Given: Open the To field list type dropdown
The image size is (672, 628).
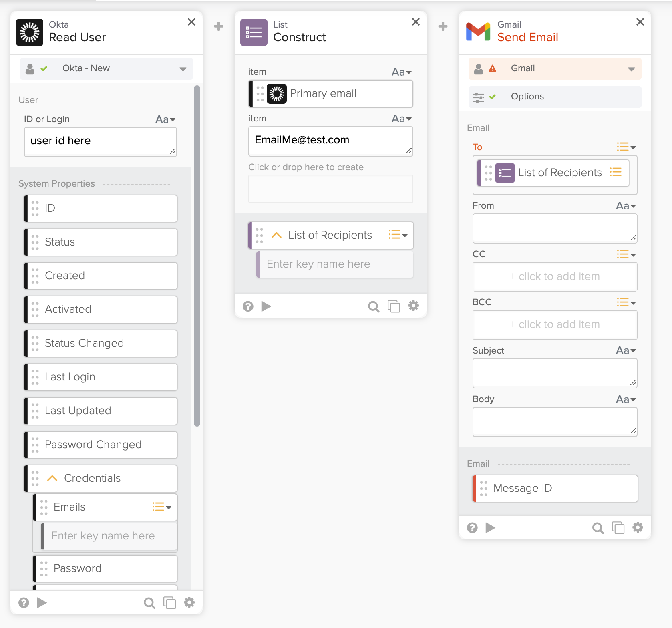Looking at the screenshot, I should point(626,147).
